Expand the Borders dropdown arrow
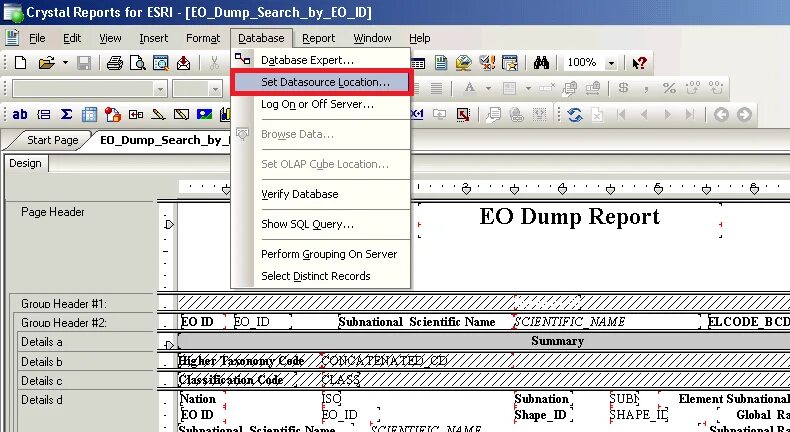Viewport: 790px width, 432px height. pos(528,89)
